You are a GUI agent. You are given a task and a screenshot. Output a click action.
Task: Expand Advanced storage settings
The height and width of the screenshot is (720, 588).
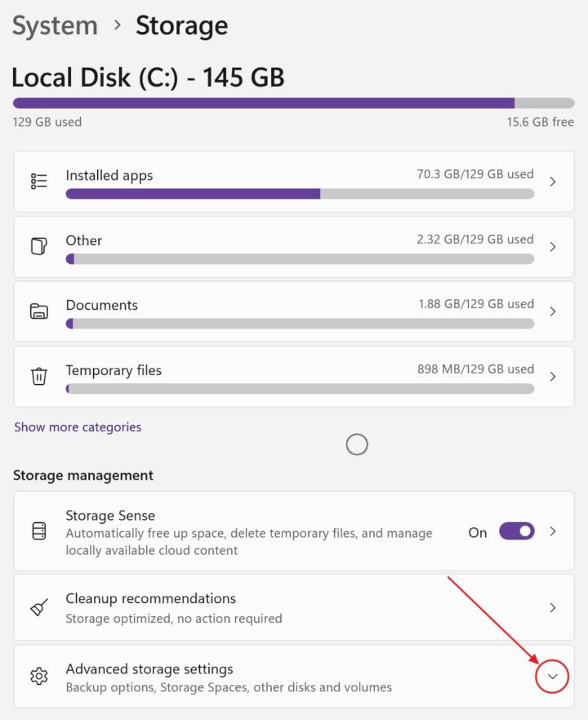point(552,677)
